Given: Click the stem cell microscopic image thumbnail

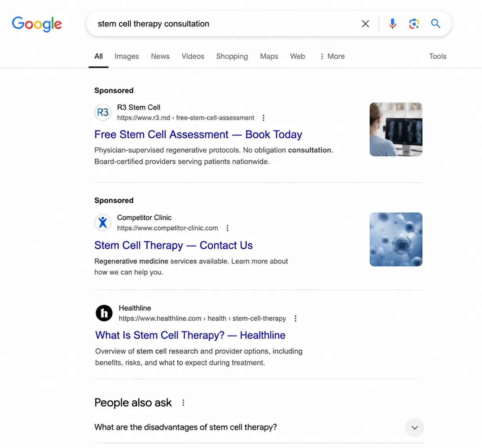Looking at the screenshot, I should click(396, 239).
